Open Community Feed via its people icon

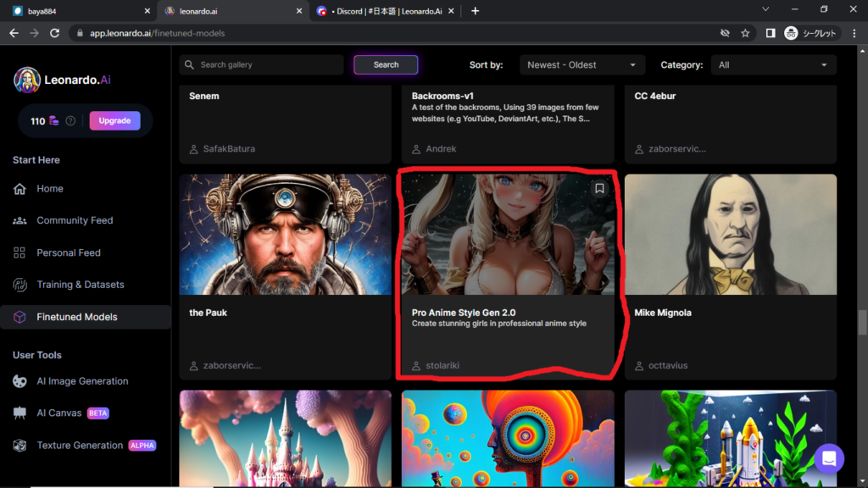(x=19, y=220)
